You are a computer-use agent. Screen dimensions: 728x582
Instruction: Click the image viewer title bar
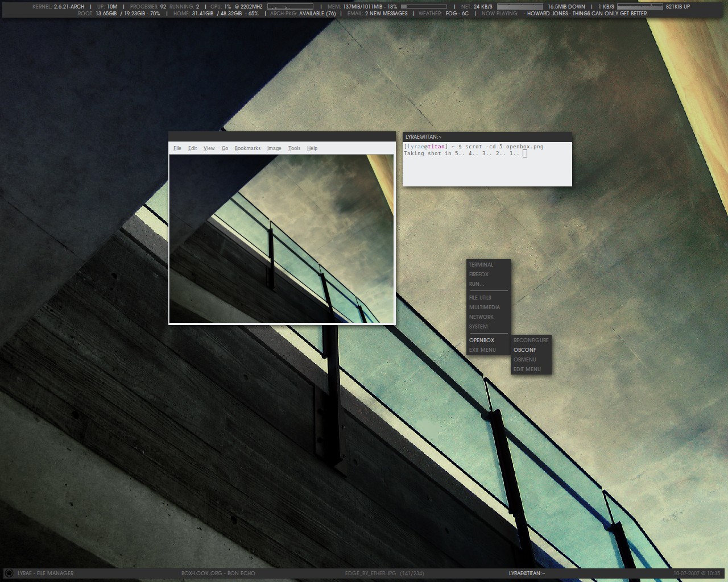(x=282, y=136)
